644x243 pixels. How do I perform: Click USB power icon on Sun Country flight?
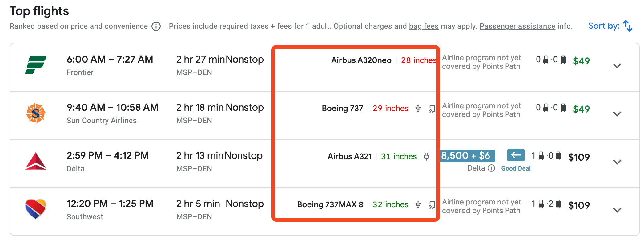[418, 109]
